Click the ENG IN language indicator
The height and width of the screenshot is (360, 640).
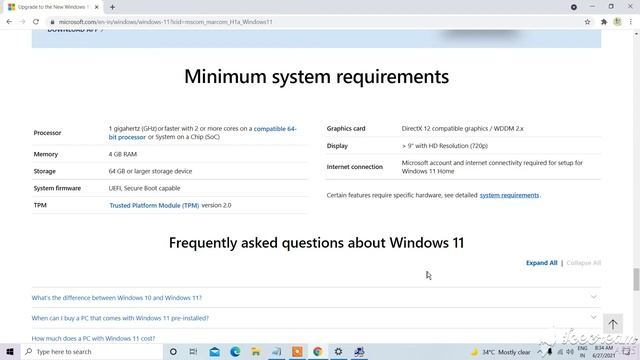[x=582, y=352]
